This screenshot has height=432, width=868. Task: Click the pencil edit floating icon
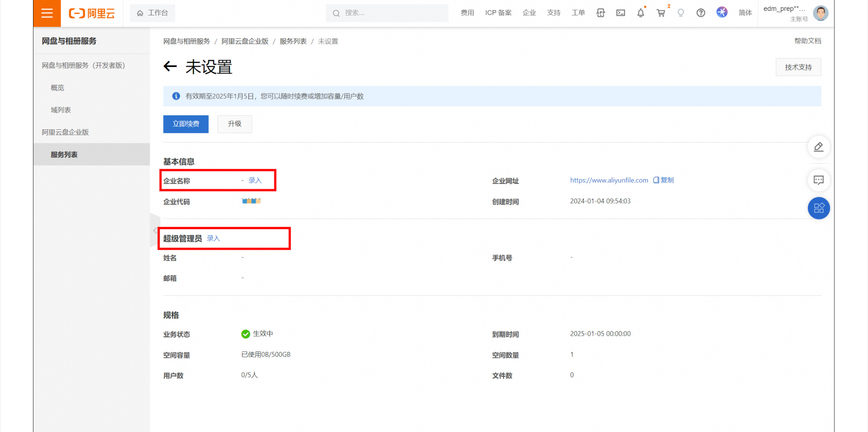coord(819,147)
